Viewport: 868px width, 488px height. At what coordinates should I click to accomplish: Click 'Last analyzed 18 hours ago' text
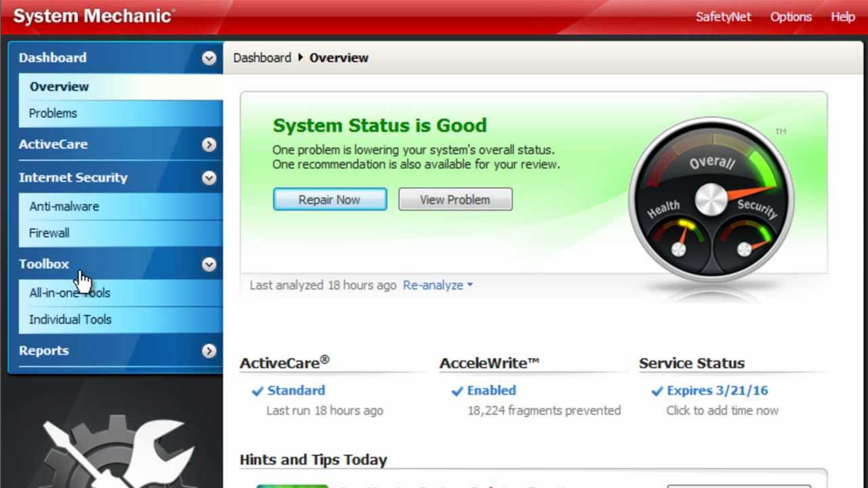coord(323,285)
